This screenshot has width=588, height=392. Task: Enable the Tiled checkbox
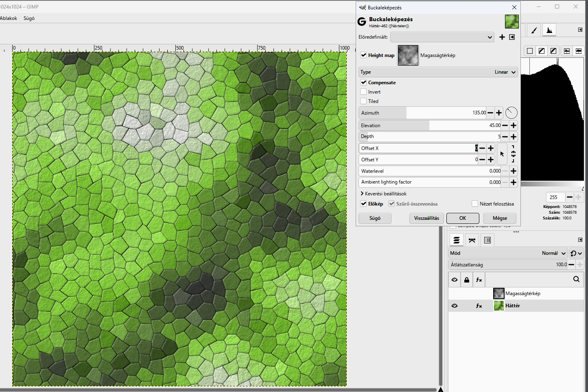364,101
